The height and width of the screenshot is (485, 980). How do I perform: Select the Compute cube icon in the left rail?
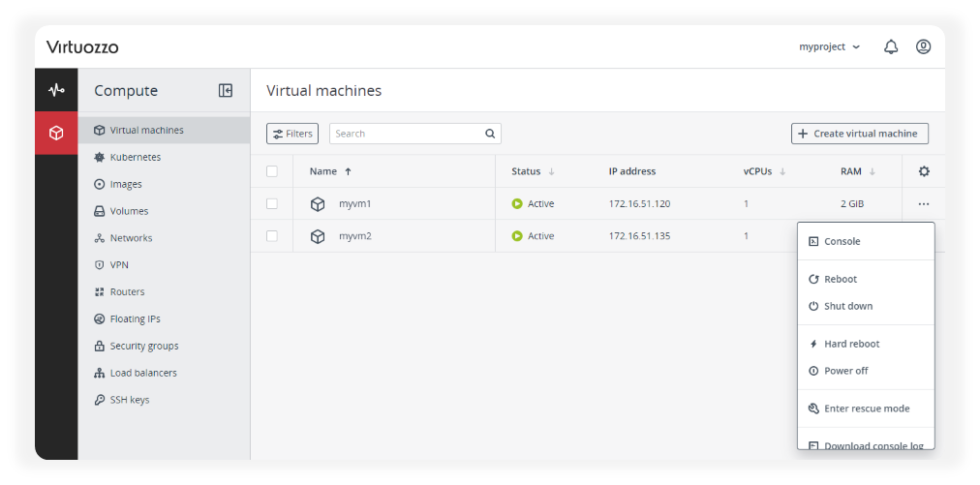56,133
